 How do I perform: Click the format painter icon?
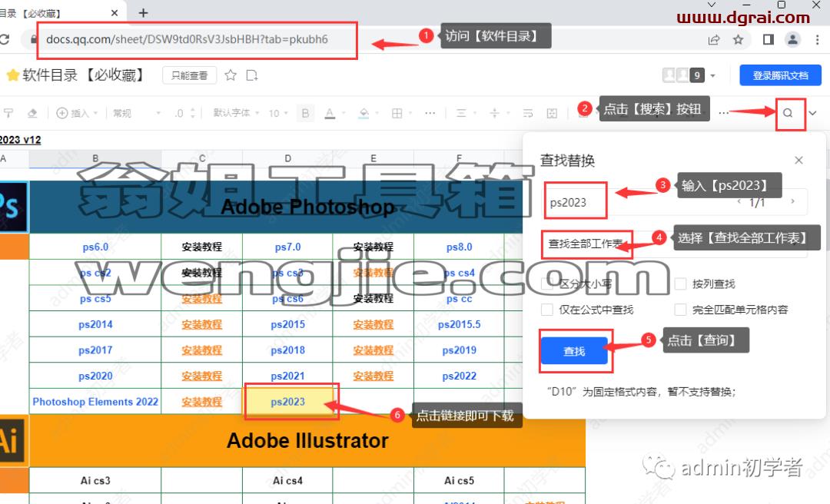(x=8, y=113)
